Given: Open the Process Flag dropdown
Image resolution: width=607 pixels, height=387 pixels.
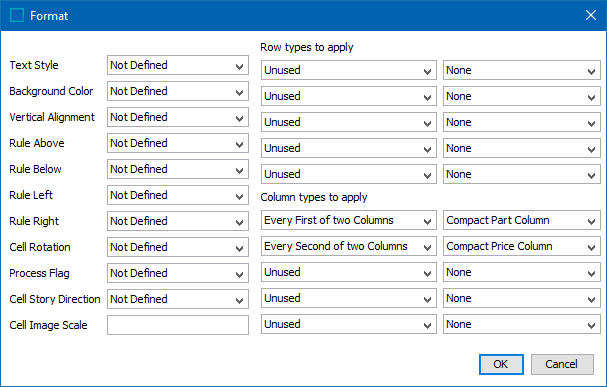Looking at the screenshot, I should pyautogui.click(x=178, y=273).
